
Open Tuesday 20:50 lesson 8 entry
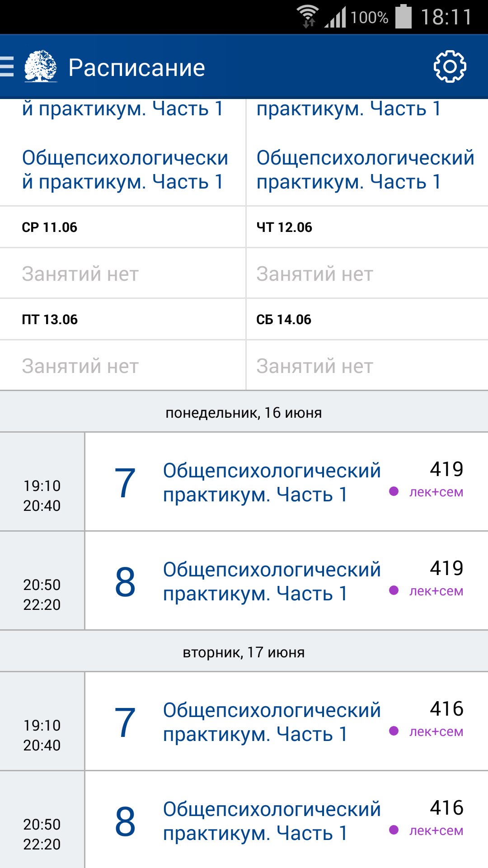click(286, 820)
